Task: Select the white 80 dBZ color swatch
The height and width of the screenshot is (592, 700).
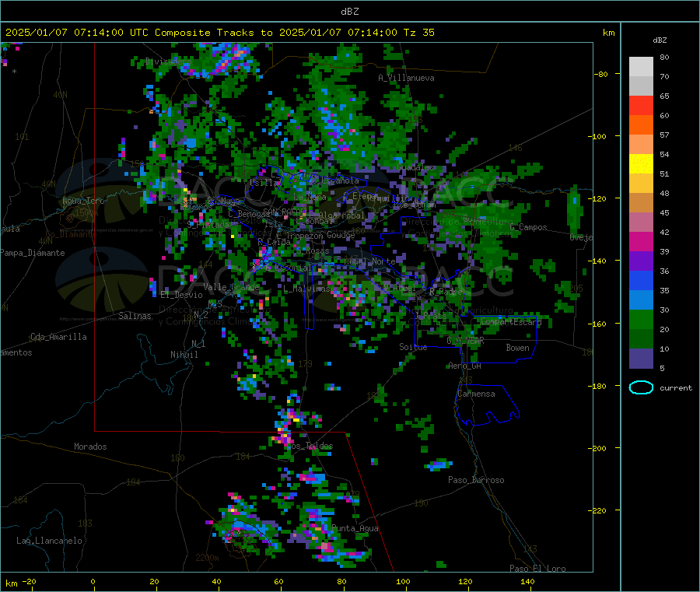Action: pyautogui.click(x=641, y=67)
